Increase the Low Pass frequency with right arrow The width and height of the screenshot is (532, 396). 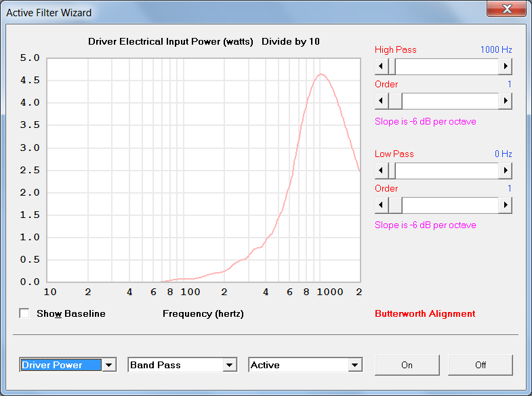click(x=505, y=171)
